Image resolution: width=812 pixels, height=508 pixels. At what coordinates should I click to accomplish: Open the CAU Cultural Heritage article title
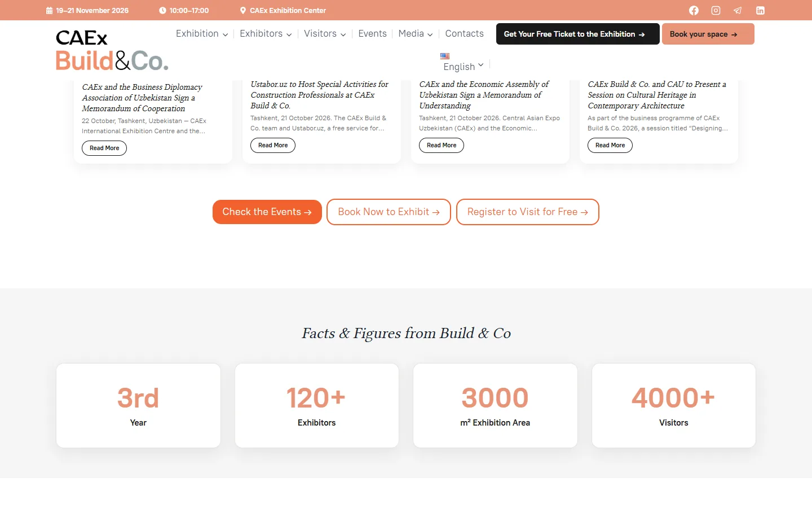click(657, 95)
